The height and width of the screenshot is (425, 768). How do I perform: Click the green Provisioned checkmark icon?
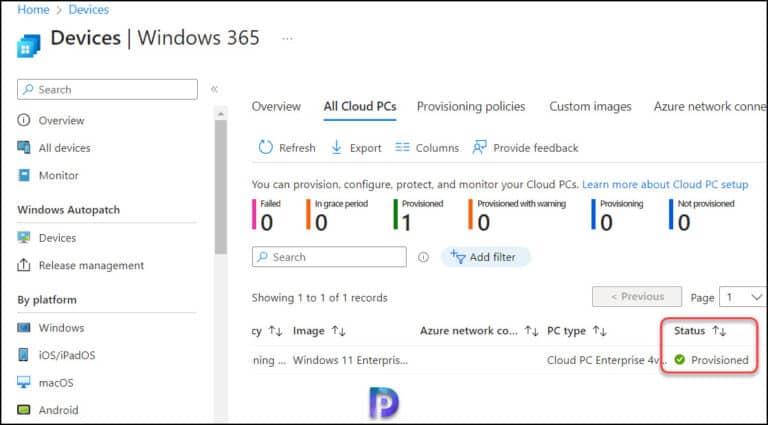[679, 360]
